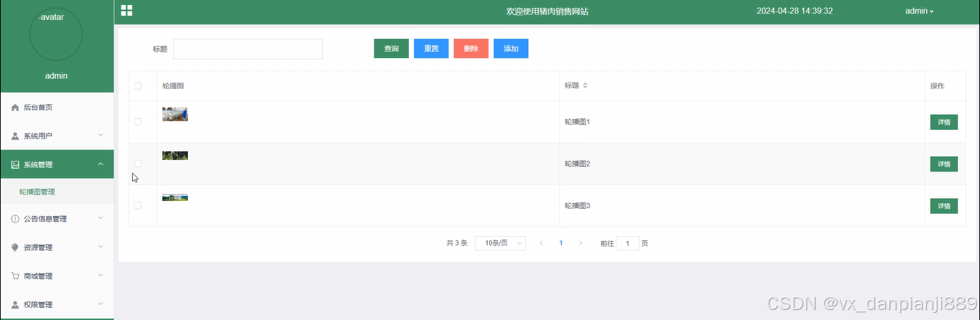
Task: Open 详情 for 轮播图3
Action: [943, 206]
